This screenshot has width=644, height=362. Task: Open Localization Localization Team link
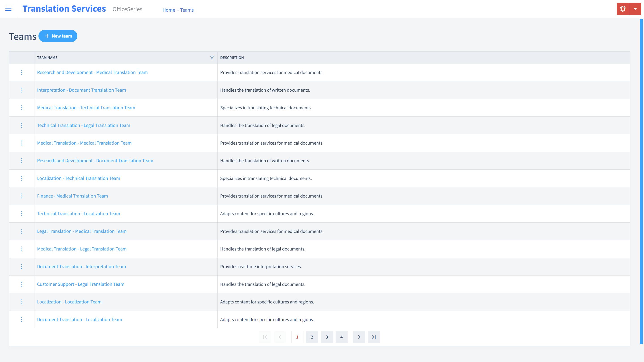click(x=69, y=302)
